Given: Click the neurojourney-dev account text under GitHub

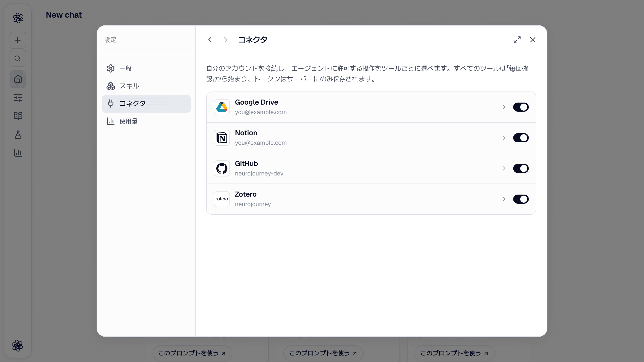Looking at the screenshot, I should coord(259,173).
